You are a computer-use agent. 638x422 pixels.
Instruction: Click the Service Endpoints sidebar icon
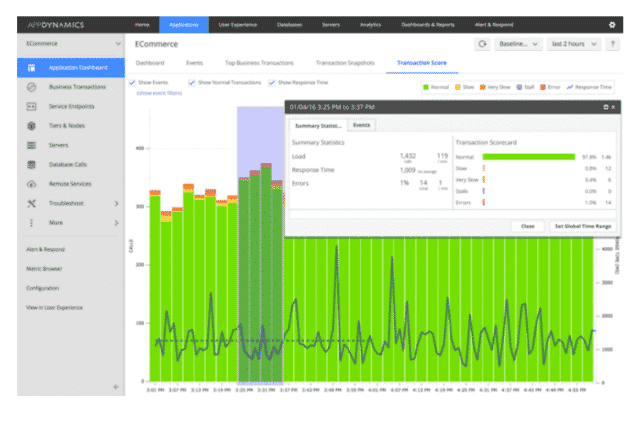(x=31, y=106)
